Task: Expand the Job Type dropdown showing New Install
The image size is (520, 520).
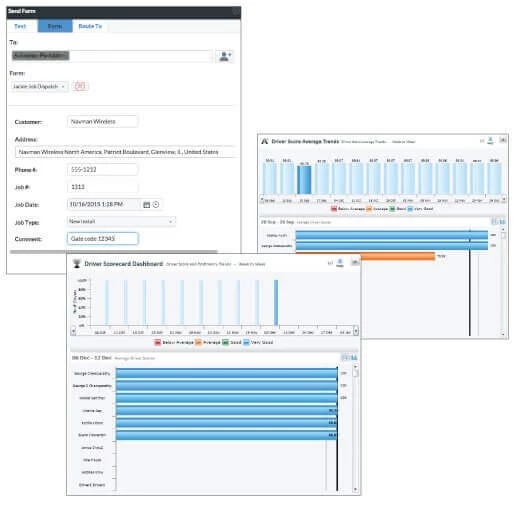Action: point(121,221)
